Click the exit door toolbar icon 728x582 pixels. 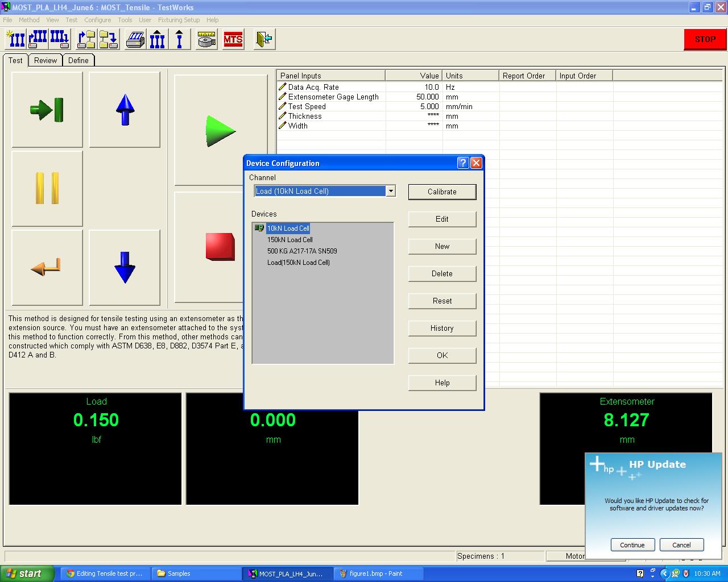[264, 39]
